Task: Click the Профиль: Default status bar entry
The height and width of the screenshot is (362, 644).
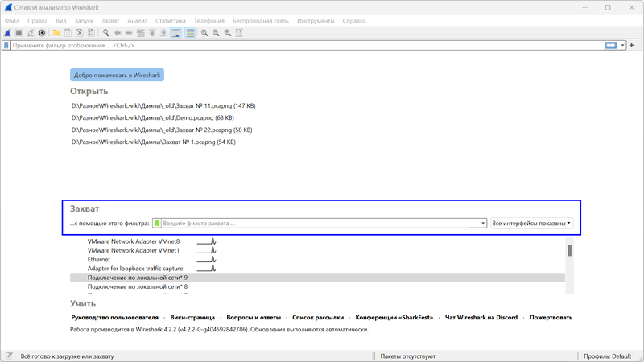Action: tap(607, 356)
